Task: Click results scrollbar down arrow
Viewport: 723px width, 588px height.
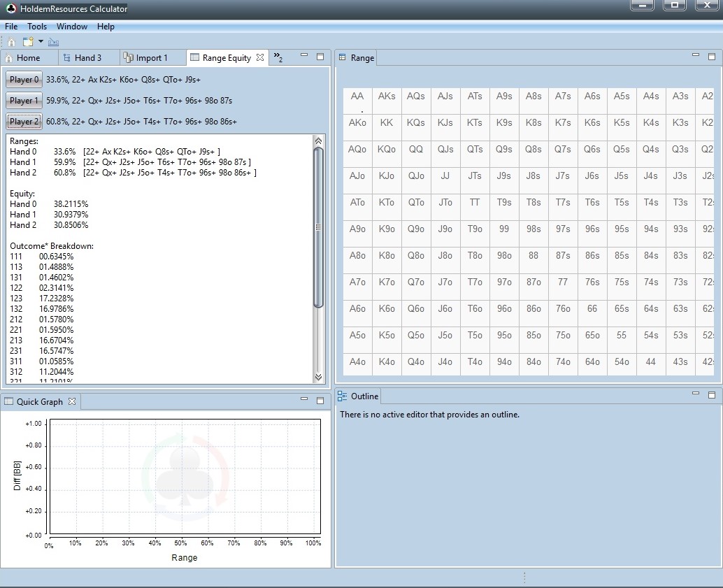Action: coord(318,377)
